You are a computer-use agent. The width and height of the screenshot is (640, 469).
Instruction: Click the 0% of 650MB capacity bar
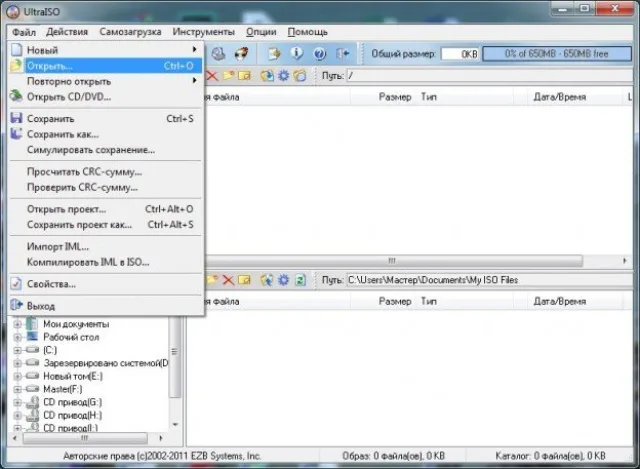tap(557, 54)
